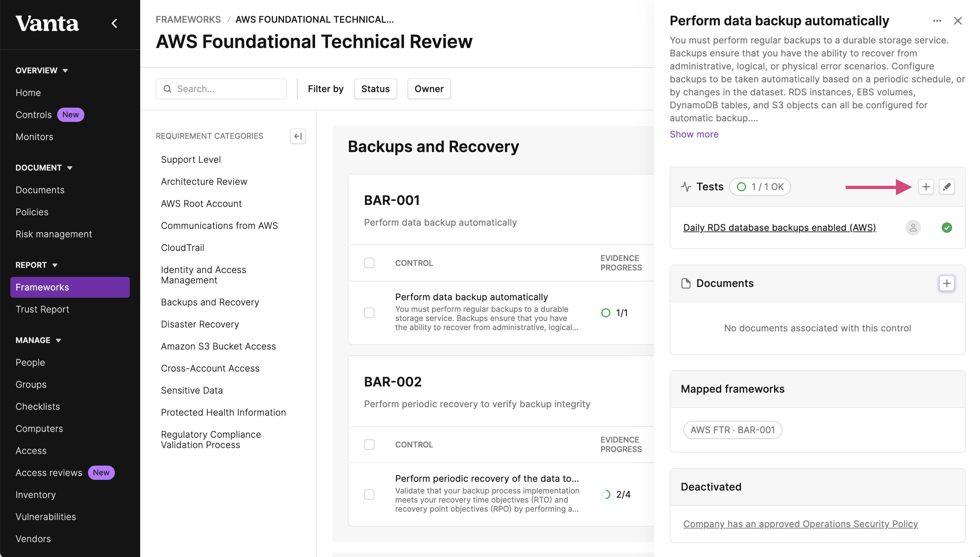The width and height of the screenshot is (980, 557).
Task: Close the control detail panel
Action: coord(958,21)
